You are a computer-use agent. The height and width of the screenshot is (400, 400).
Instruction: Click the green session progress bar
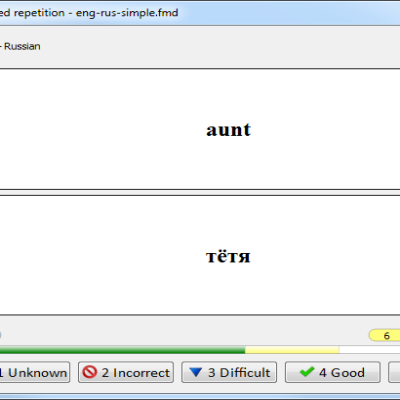tap(122, 350)
